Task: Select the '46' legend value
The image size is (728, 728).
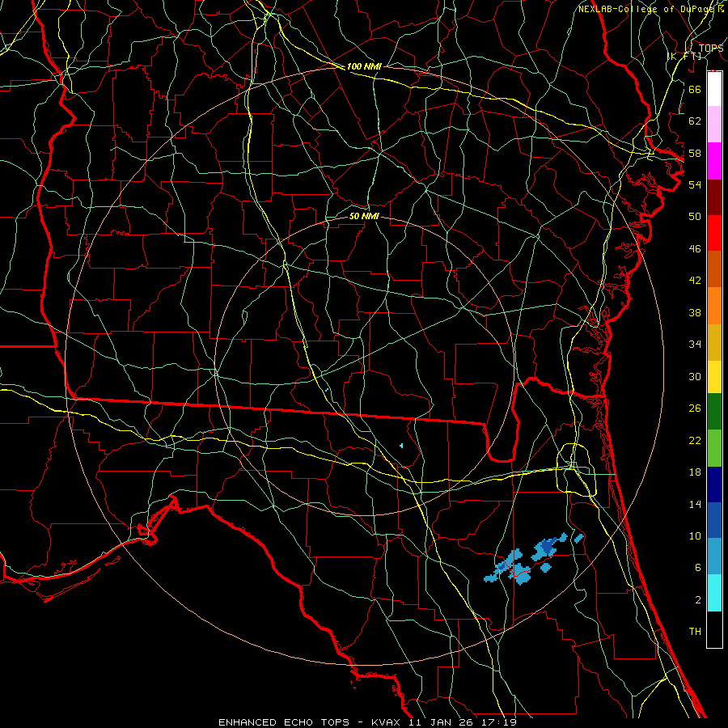Action: [695, 249]
